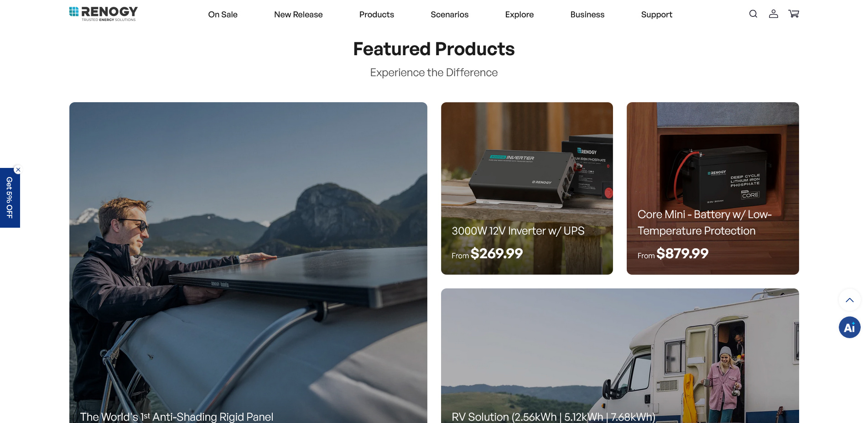Open the 3000W 12V Inverter product card
Screen dimensions: 868x423
pos(527,188)
